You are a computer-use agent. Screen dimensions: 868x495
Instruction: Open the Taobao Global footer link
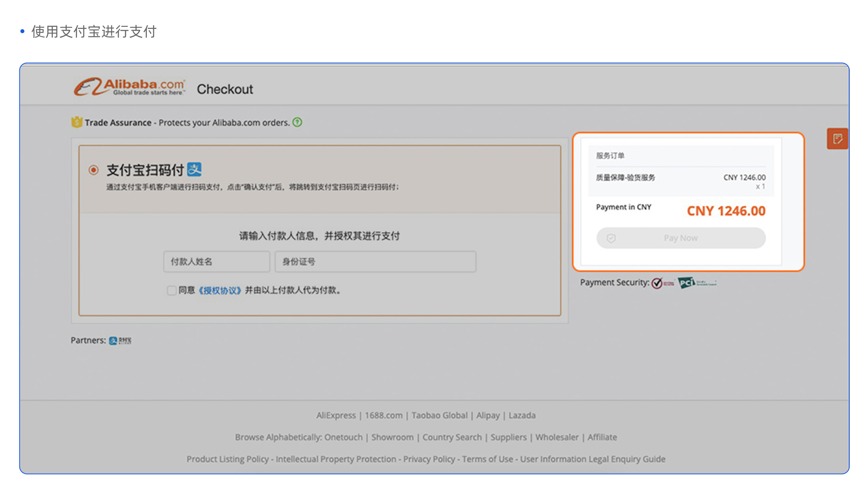coord(439,415)
